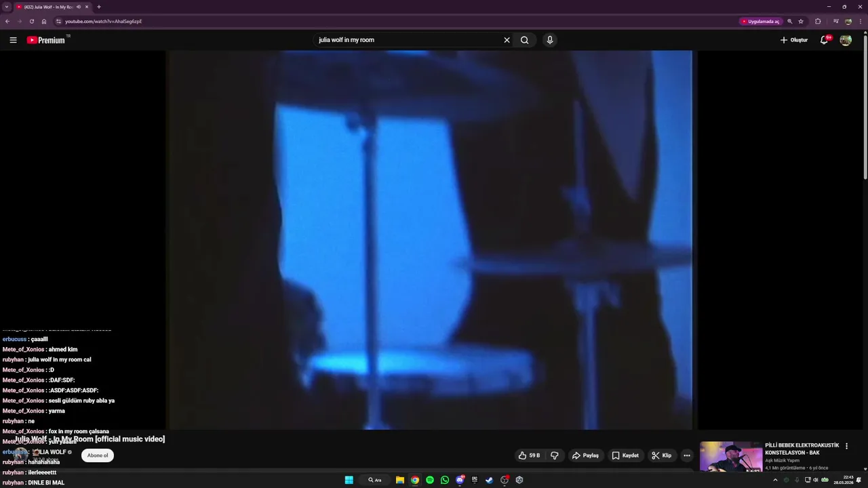Click the search field text
868x488 pixels.
pos(347,40)
